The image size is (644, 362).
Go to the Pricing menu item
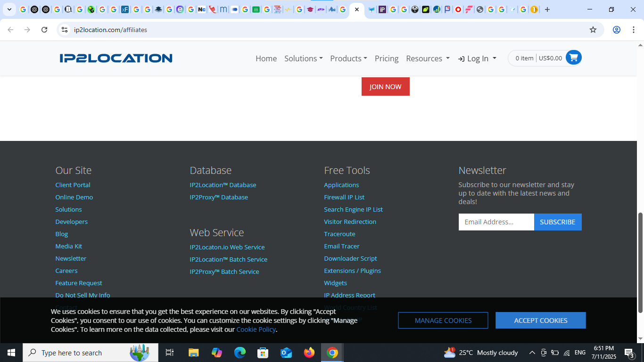tap(387, 58)
